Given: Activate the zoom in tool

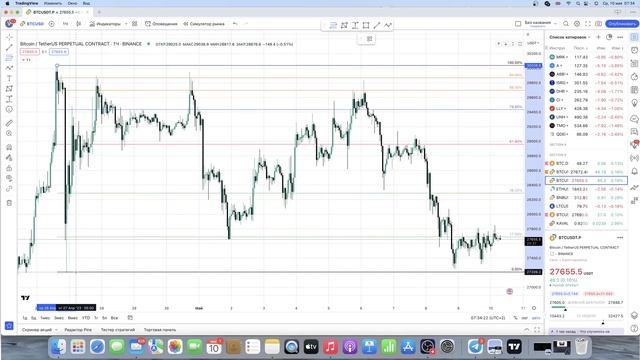Looking at the screenshot, I should pyautogui.click(x=9, y=133).
